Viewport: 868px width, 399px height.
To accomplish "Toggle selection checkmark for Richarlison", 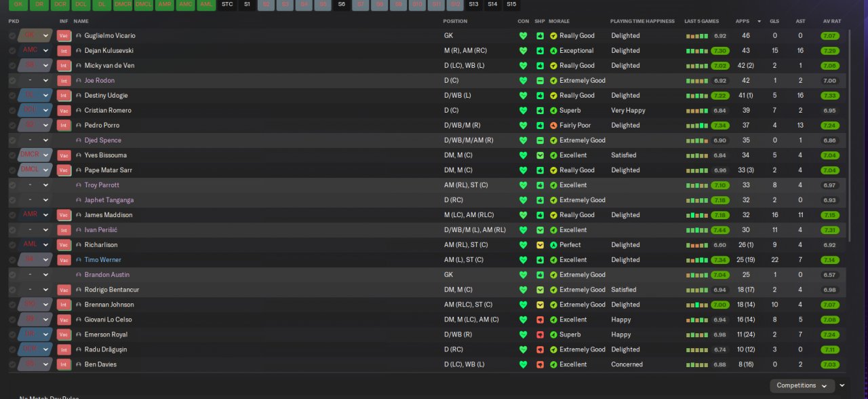I will pyautogui.click(x=12, y=244).
